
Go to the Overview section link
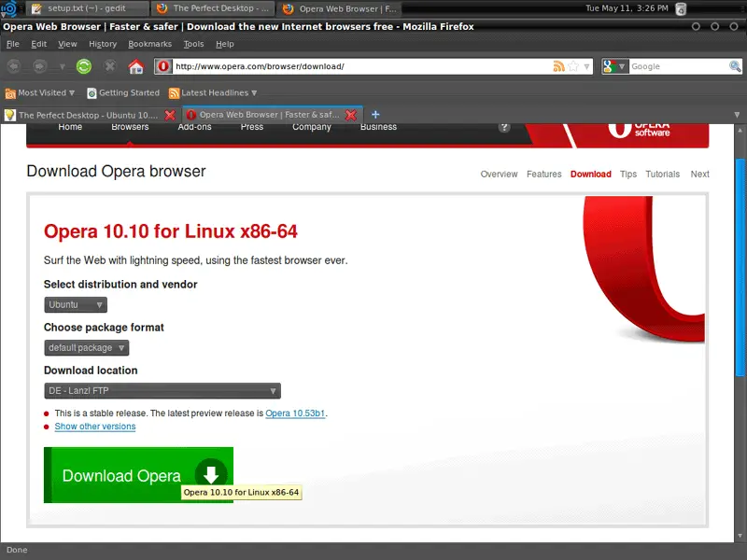[499, 175]
